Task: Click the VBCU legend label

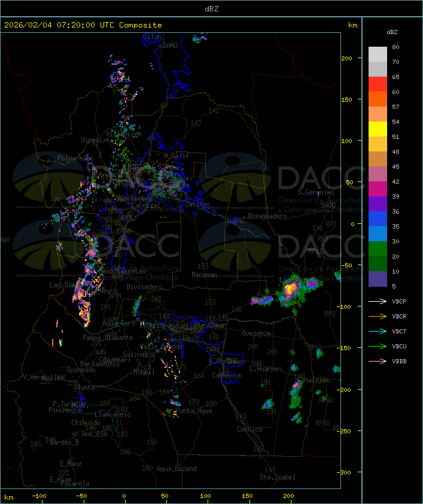Action: [x=399, y=346]
